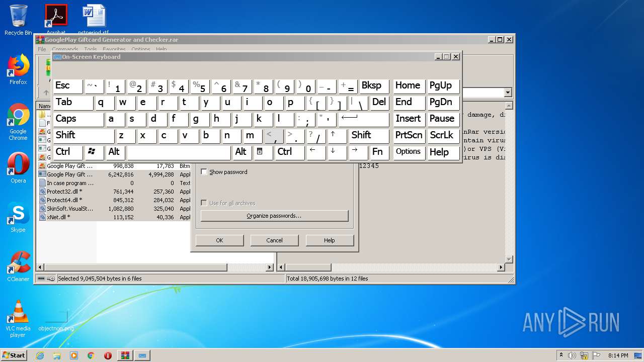Toggle the Shift key beside PrtScn
This screenshot has height=362, width=644.
[369, 136]
